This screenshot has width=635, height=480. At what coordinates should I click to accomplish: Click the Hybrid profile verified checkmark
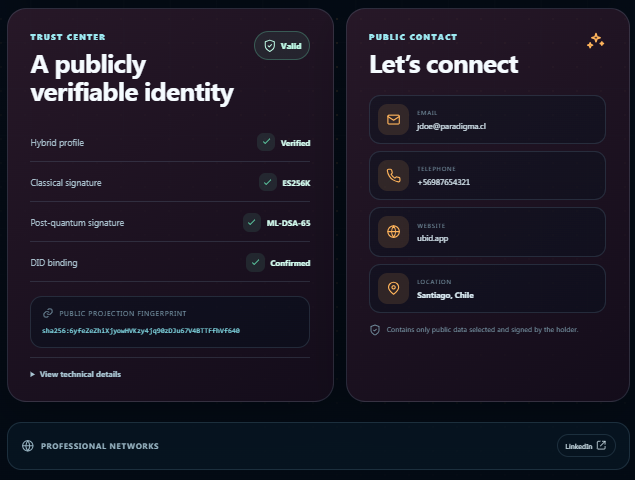[266, 142]
